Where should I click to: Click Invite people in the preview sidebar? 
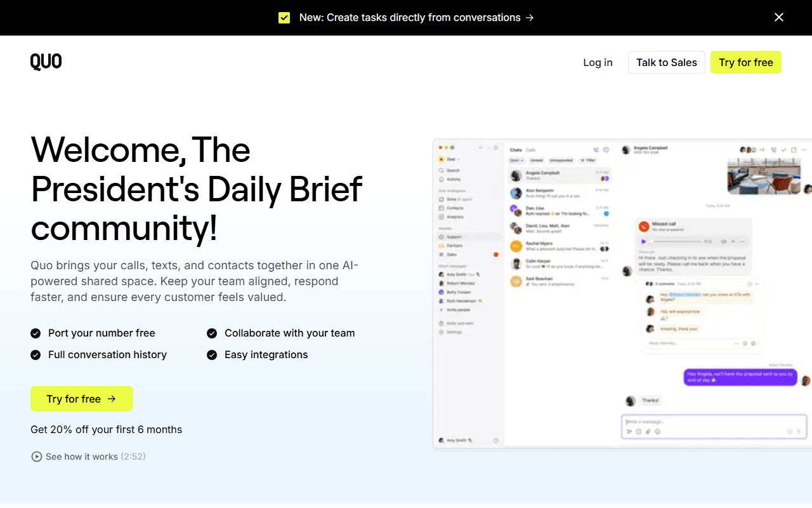(x=454, y=310)
